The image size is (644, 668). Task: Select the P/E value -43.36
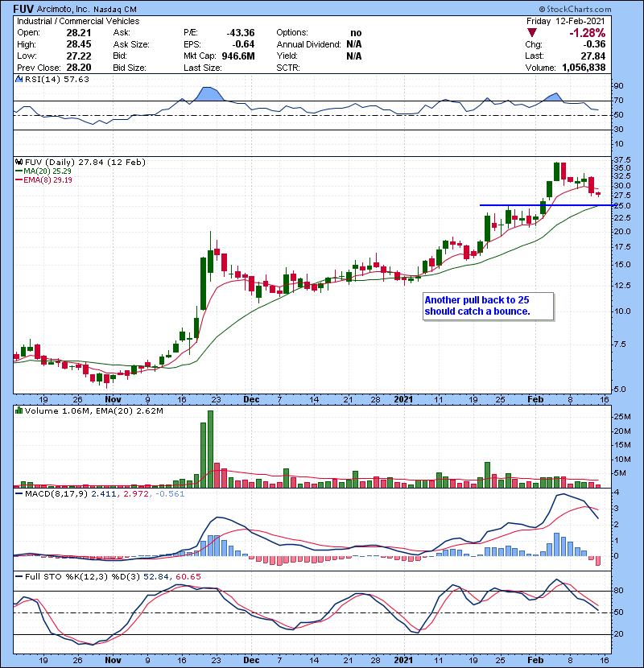[241, 33]
